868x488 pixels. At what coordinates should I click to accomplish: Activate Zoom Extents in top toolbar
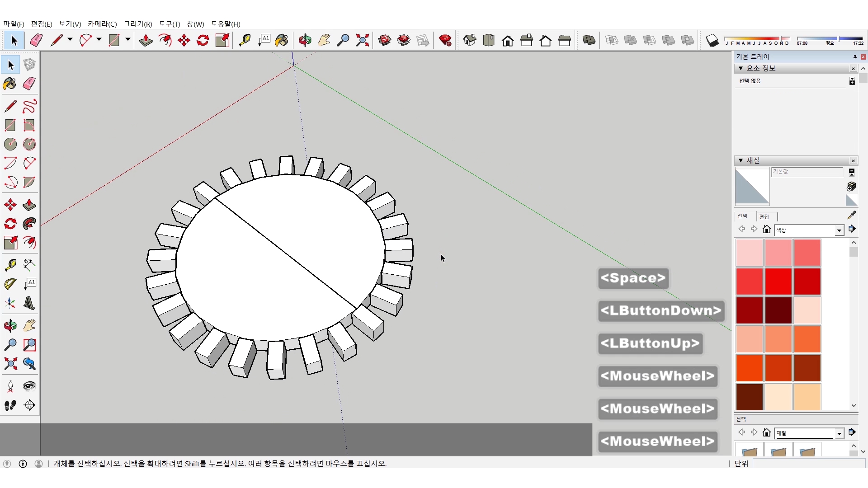tap(362, 40)
